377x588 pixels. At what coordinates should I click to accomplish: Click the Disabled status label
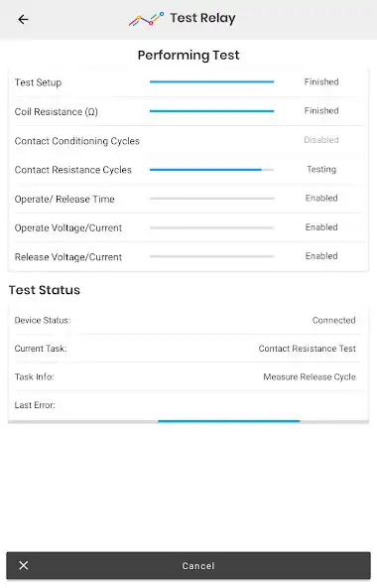tap(321, 140)
